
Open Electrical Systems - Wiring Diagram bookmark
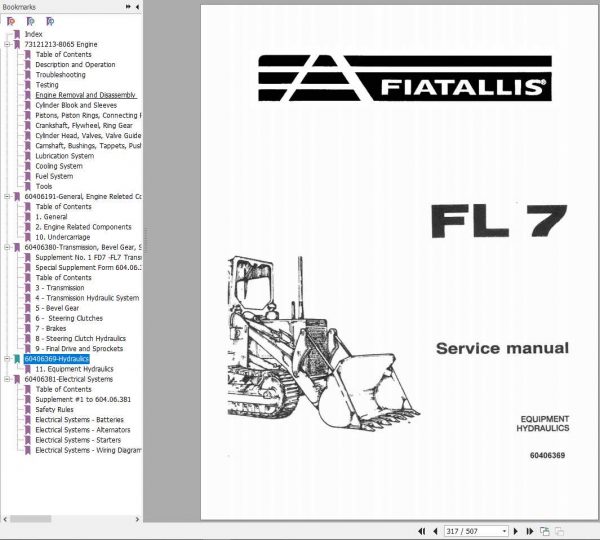88,450
